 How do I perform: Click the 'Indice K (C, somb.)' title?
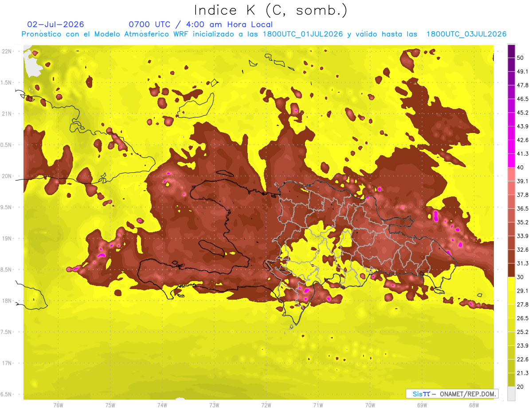[x=270, y=10]
